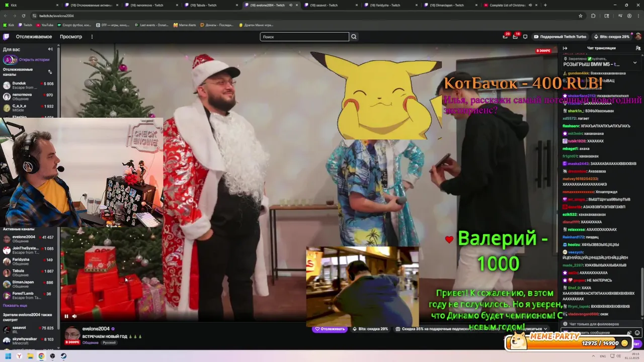Click the 'Отслеживать' follow button
This screenshot has width=644, height=362.
[330, 329]
